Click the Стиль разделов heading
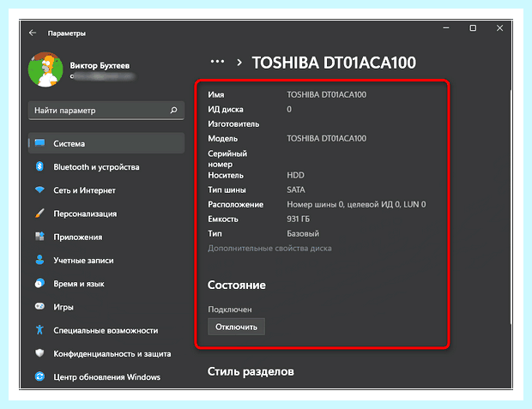The width and height of the screenshot is (532, 409). (251, 371)
